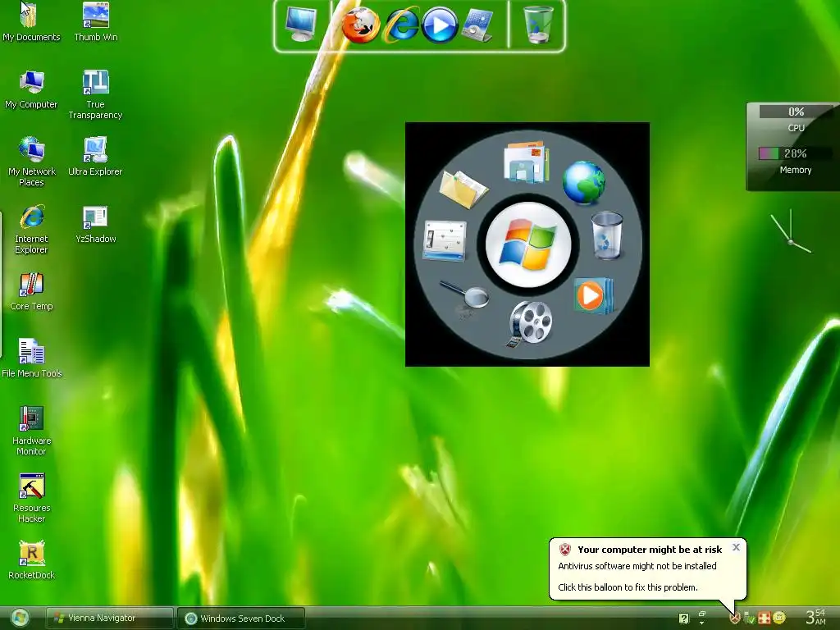Screen dimensions: 840x630
Task: Launch Hardware Monitor shortcut
Action: 31,431
